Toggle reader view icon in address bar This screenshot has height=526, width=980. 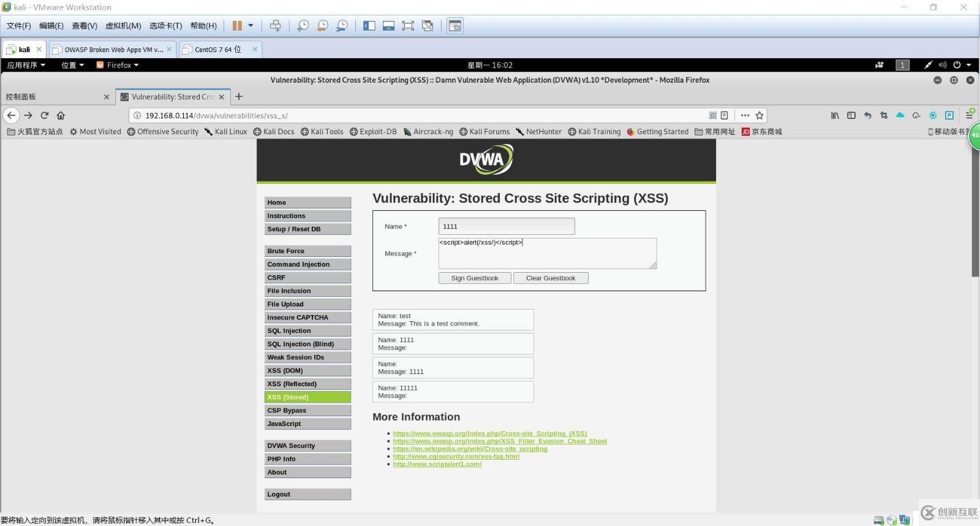coord(725,115)
